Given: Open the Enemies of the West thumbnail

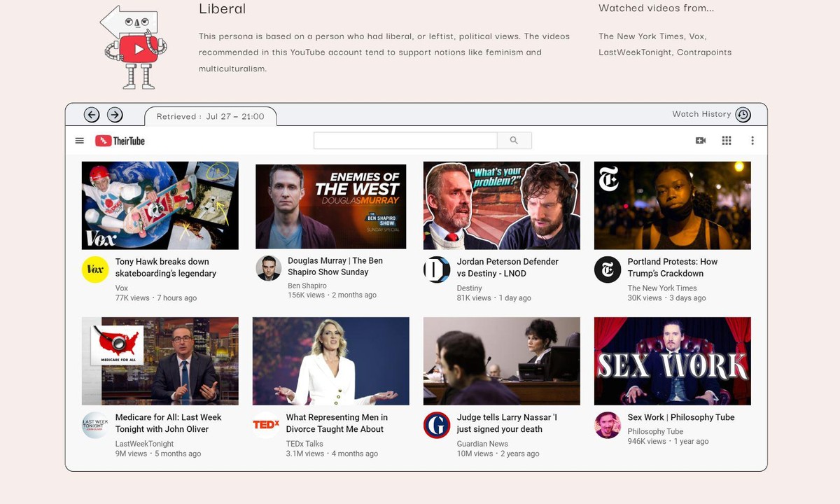Looking at the screenshot, I should pyautogui.click(x=330, y=206).
